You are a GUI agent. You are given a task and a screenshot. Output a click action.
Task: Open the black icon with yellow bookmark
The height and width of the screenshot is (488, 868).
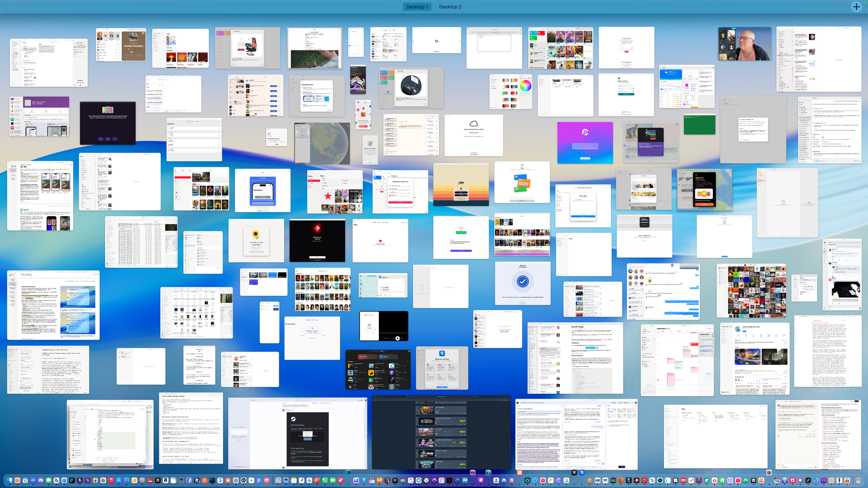click(x=158, y=480)
